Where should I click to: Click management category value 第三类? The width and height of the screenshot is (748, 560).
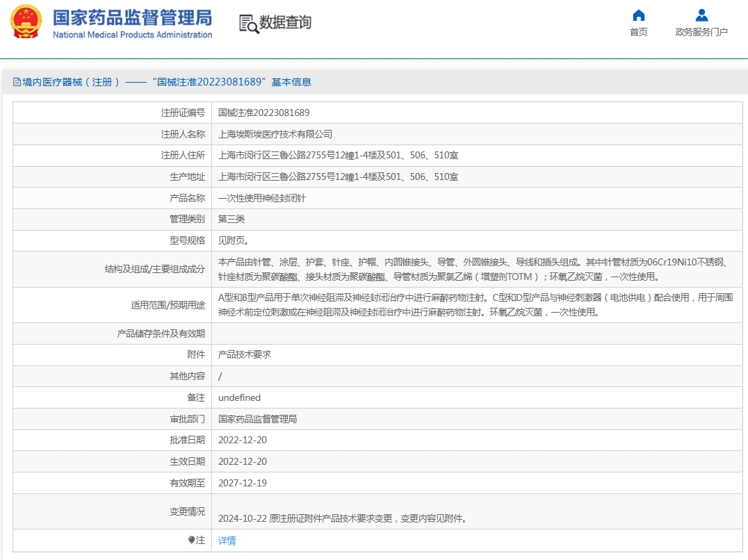(231, 220)
